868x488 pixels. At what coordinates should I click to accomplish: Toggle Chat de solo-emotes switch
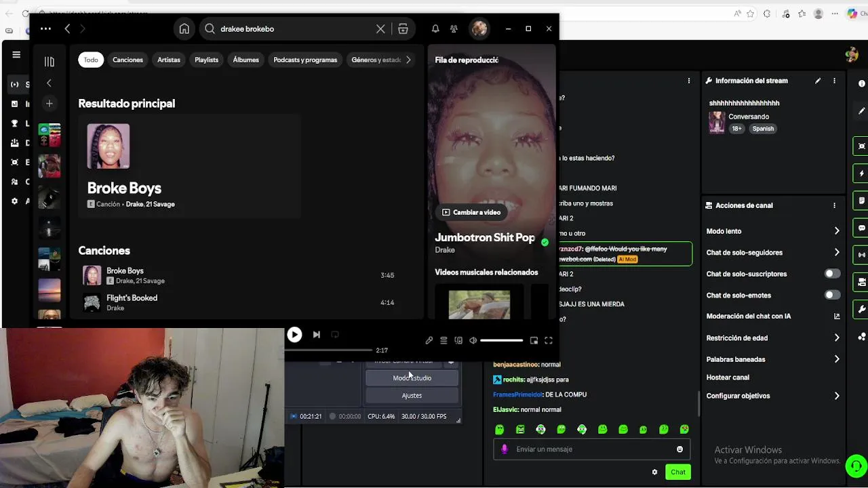pyautogui.click(x=832, y=295)
